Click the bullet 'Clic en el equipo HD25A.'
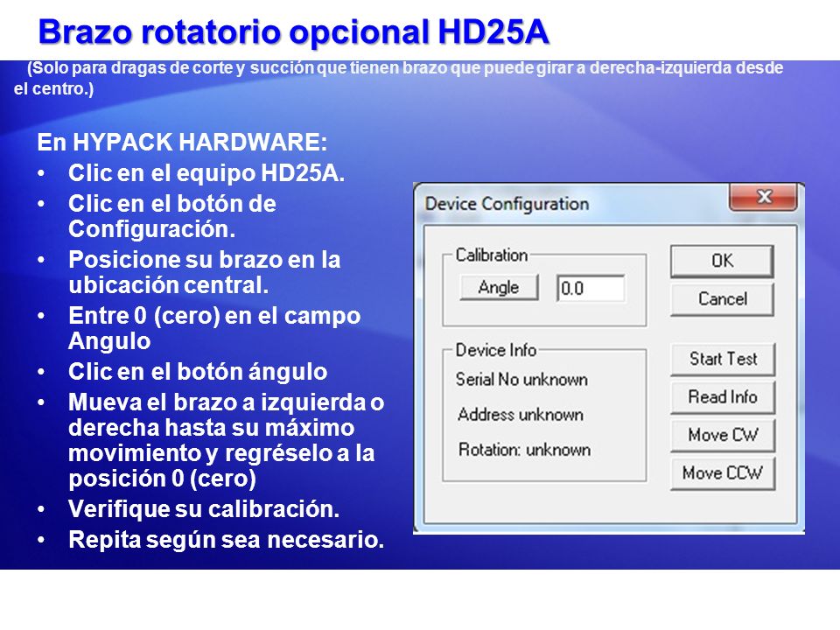 tap(206, 173)
